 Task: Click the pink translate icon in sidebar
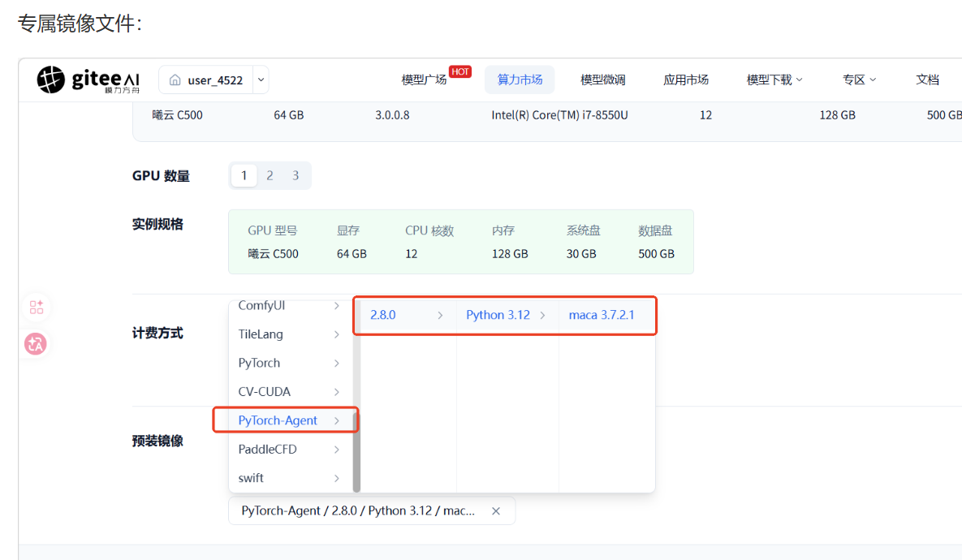[x=36, y=344]
